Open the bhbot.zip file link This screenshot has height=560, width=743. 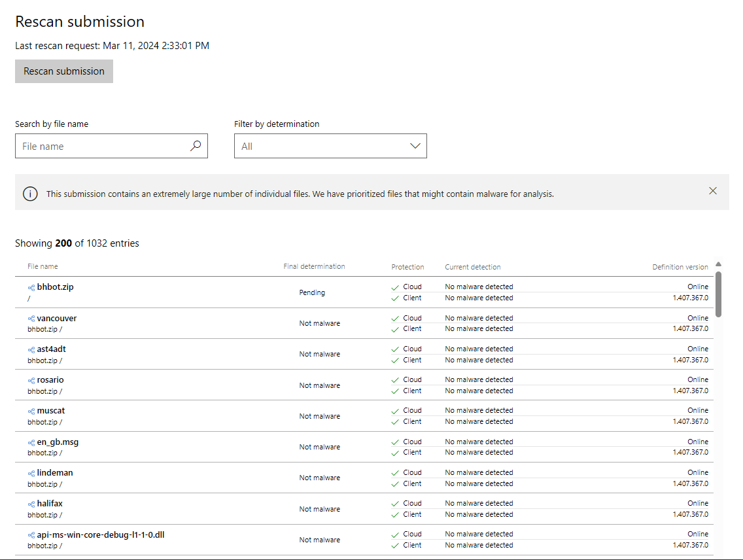tap(56, 286)
